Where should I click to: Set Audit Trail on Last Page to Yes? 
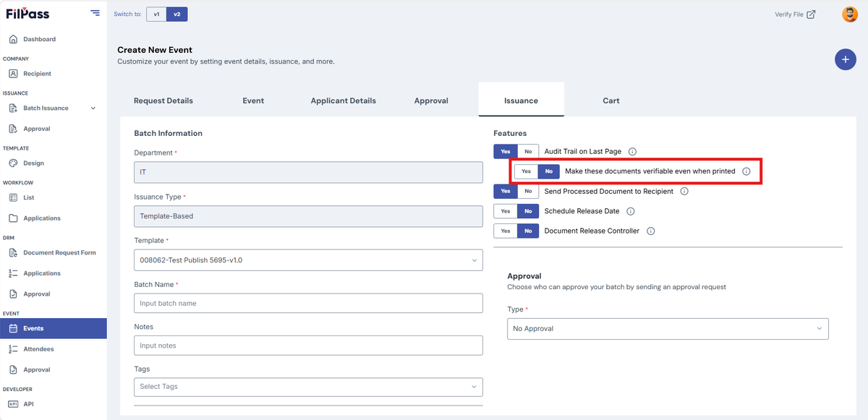pos(506,152)
